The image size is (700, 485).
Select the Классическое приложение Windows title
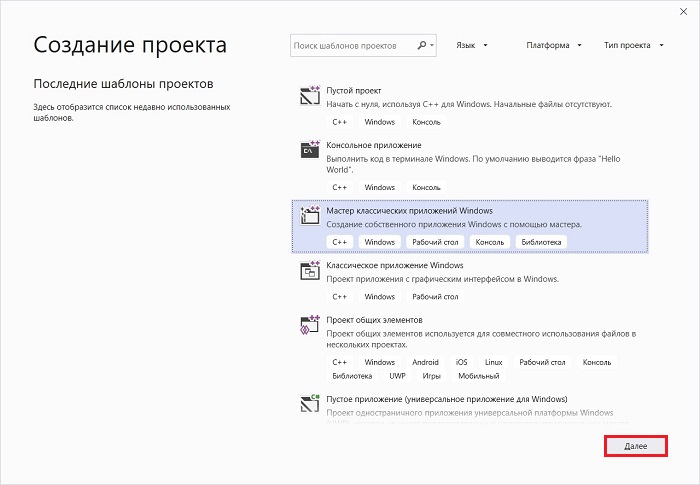(x=395, y=265)
